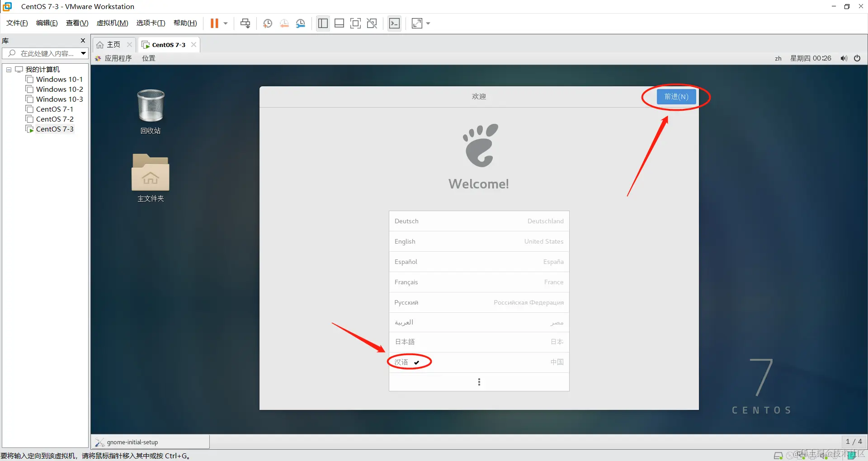This screenshot has width=868, height=461.
Task: Open the power options dropdown arrow
Action: click(x=226, y=24)
